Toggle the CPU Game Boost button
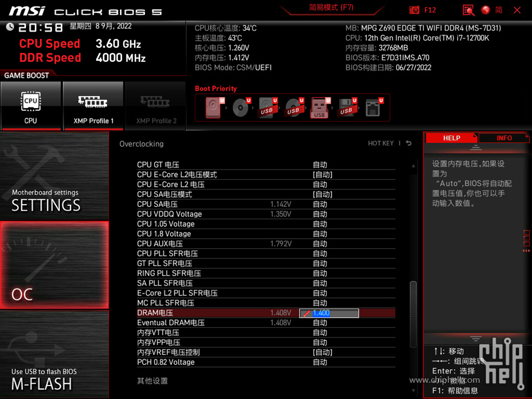 click(31, 105)
